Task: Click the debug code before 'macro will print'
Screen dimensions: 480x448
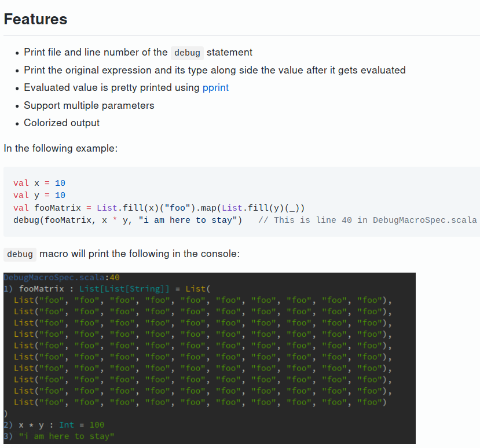Action: [x=20, y=254]
